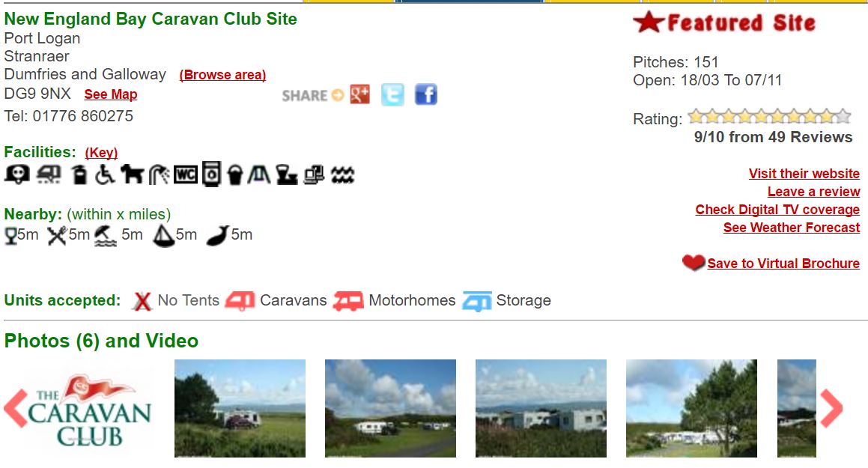The image size is (868, 468).
Task: Share via the Twitter bird icon
Action: click(x=392, y=94)
